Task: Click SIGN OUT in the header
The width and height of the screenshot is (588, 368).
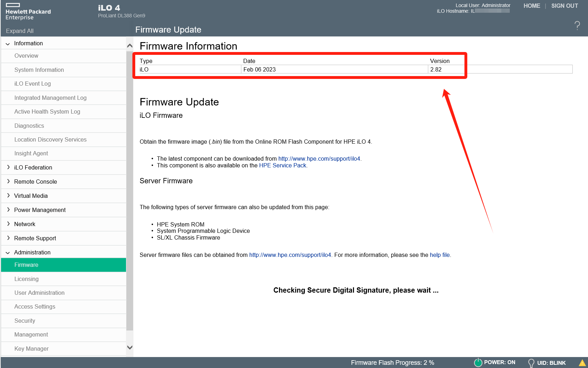Action: tap(564, 6)
